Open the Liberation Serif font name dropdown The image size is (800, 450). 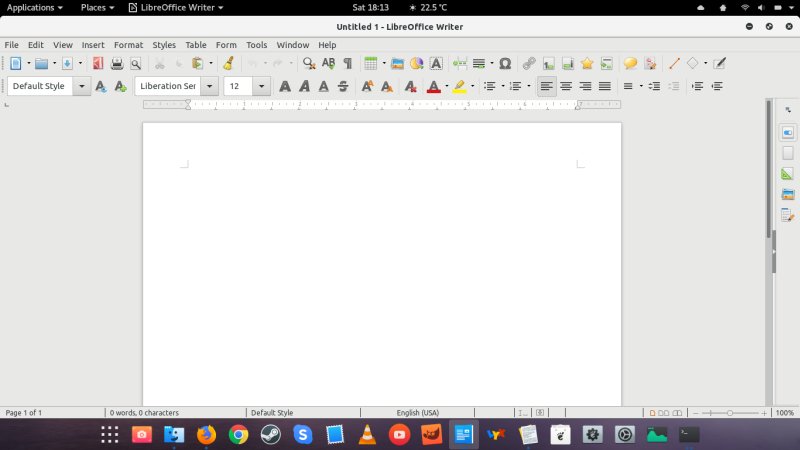209,86
